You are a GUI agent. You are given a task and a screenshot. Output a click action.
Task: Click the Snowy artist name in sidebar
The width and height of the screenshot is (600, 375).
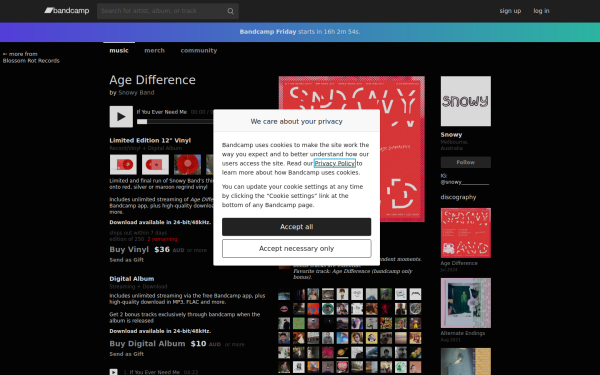[451, 135]
